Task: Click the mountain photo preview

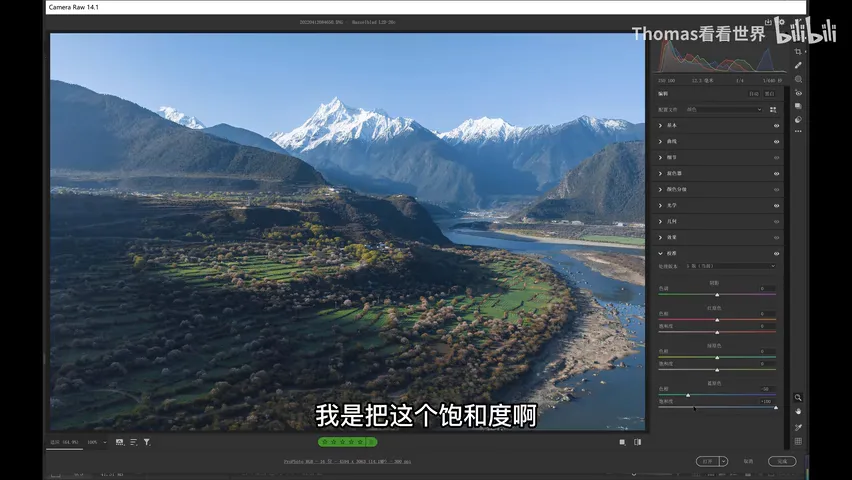Action: pyautogui.click(x=347, y=232)
